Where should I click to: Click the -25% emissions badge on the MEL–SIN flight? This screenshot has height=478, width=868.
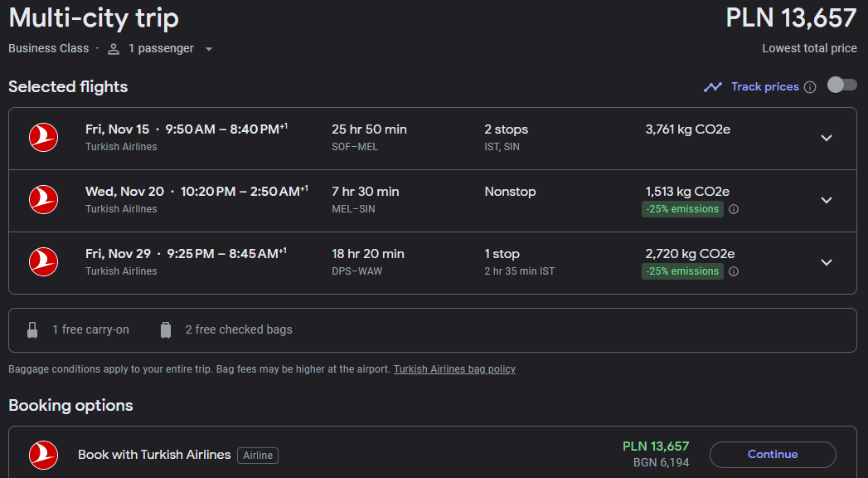coord(682,209)
